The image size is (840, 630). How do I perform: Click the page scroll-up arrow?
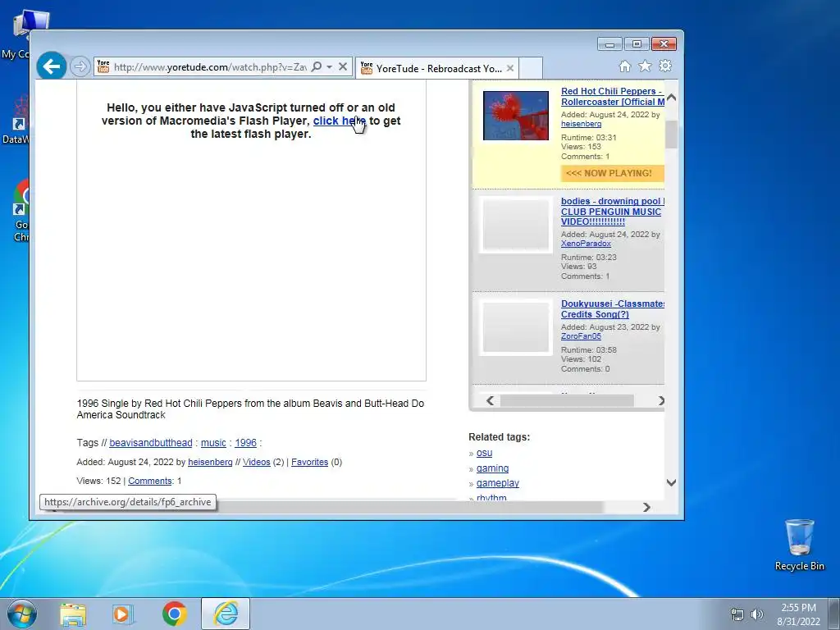(671, 98)
